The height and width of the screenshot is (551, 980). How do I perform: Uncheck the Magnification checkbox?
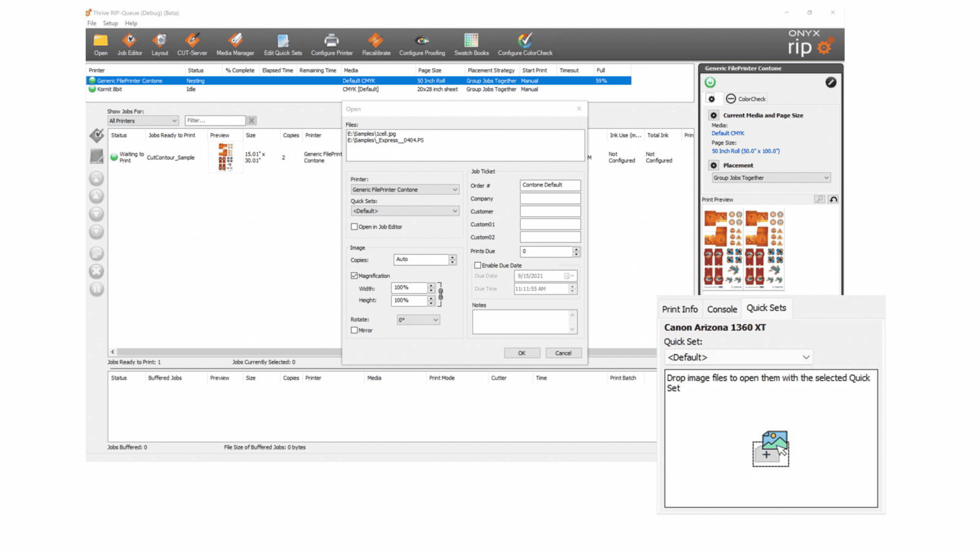(354, 275)
